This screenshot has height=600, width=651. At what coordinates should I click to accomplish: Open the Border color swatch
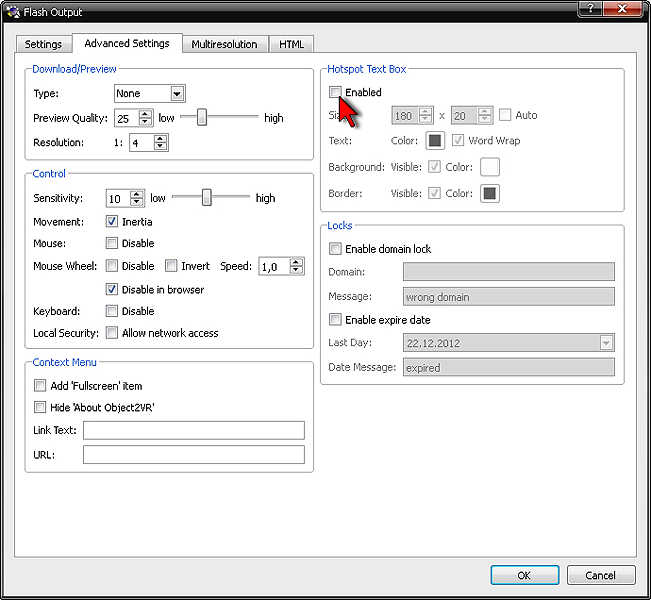click(490, 193)
